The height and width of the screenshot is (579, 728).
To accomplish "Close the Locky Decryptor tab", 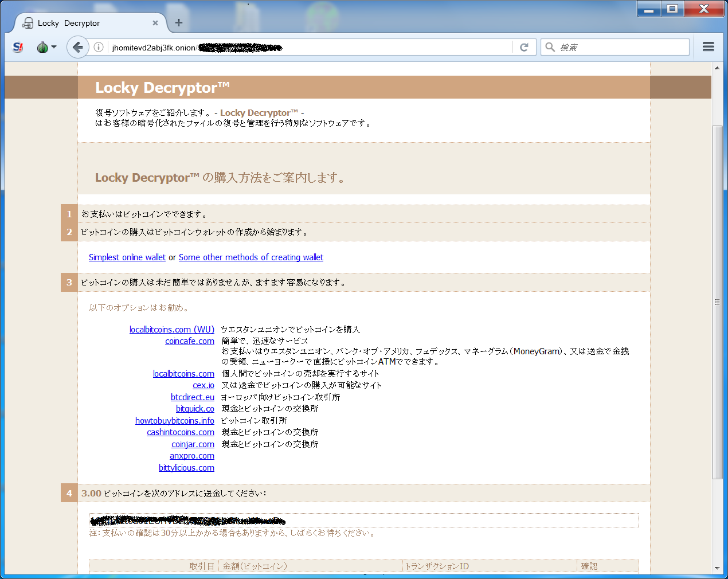I will coord(155,23).
